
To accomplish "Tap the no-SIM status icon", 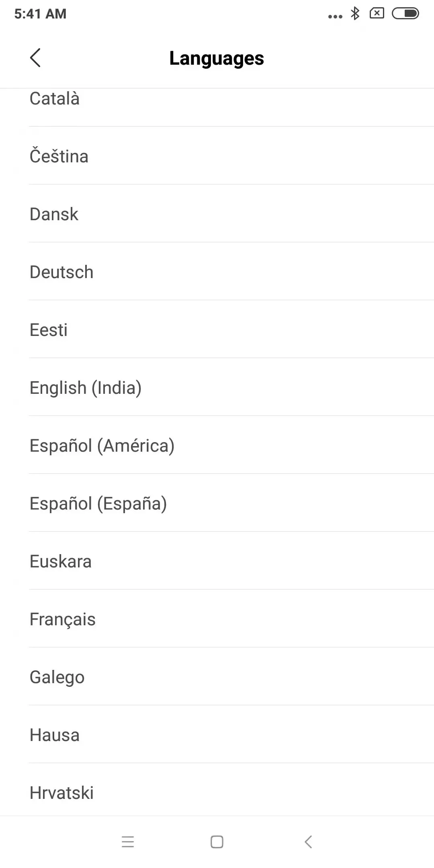I will (x=377, y=14).
